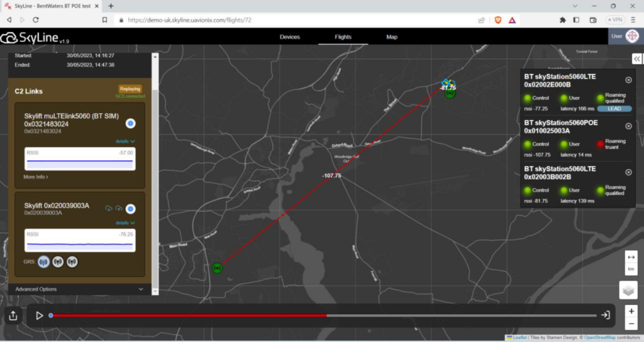Viewport: 644px width, 342px height.
Task: Close the BT skyStation5060POE 0x010025003A card
Action: [x=628, y=126]
